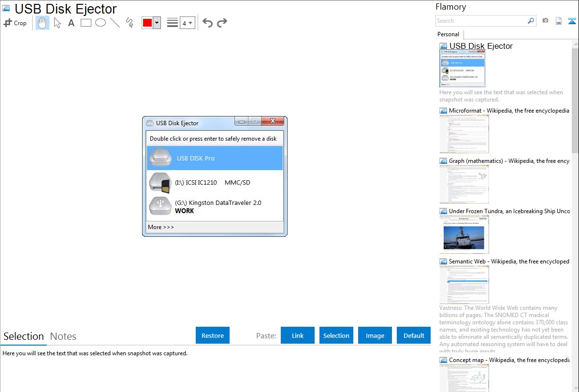Activate the hand pan tool

(x=42, y=23)
